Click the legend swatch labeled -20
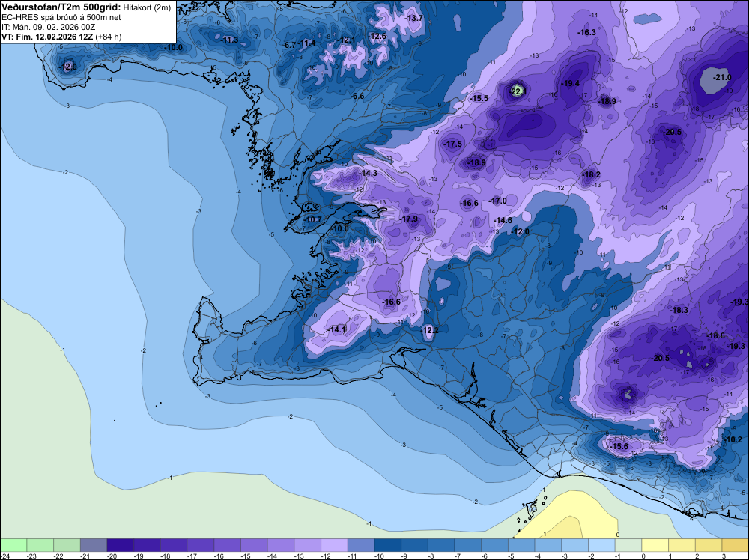The image size is (749, 560). (x=120, y=545)
